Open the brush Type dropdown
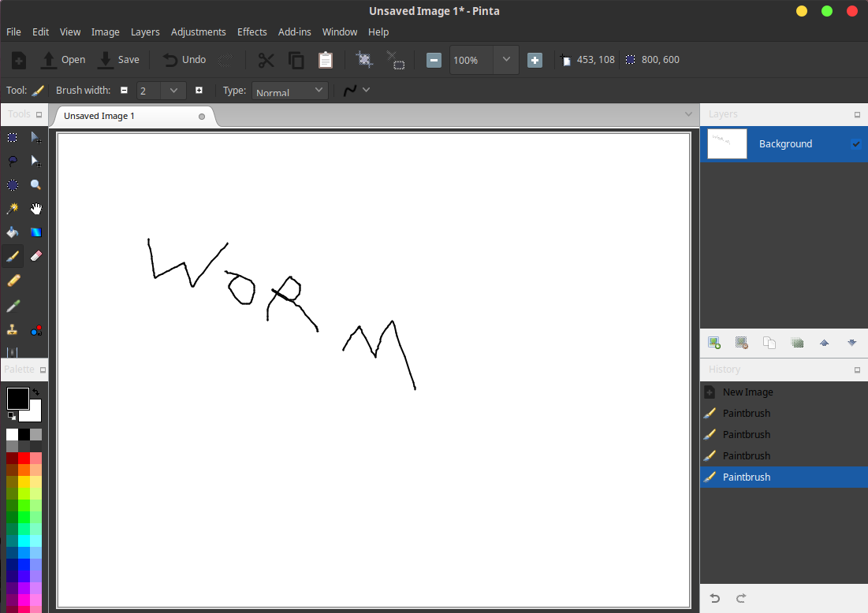This screenshot has height=613, width=868. point(290,91)
